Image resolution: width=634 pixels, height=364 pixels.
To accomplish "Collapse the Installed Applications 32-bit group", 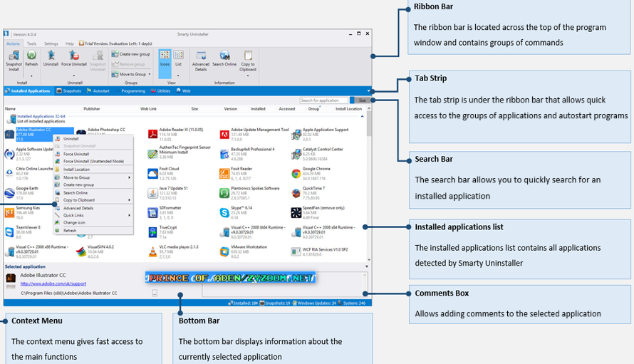I will pyautogui.click(x=363, y=117).
